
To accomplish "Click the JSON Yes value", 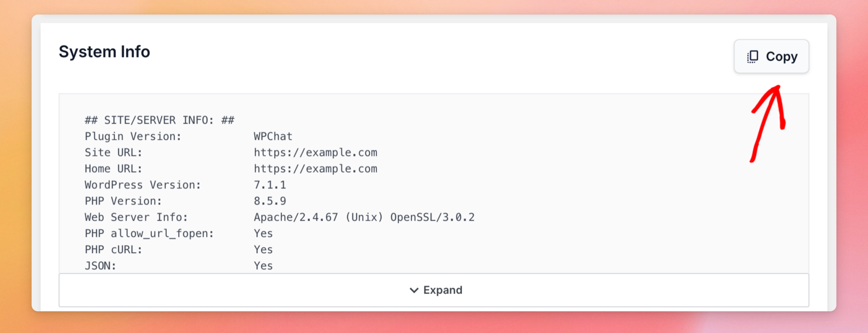I will tap(263, 266).
